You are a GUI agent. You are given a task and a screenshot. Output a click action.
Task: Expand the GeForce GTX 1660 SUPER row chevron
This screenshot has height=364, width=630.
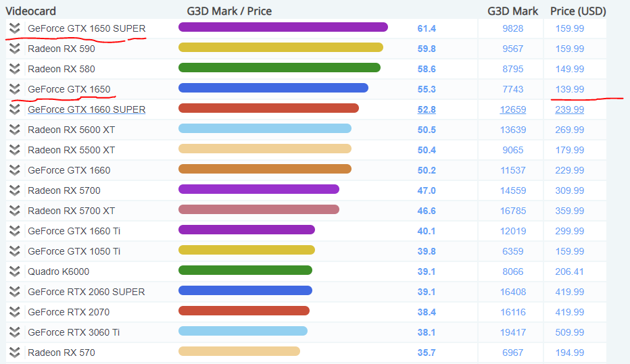(15, 109)
